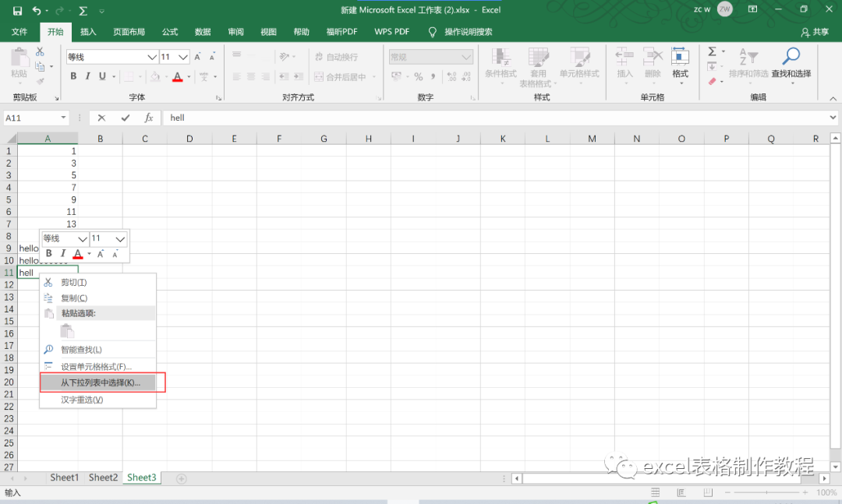
Task: Switch to the Insert (插入) tab
Action: click(88, 32)
